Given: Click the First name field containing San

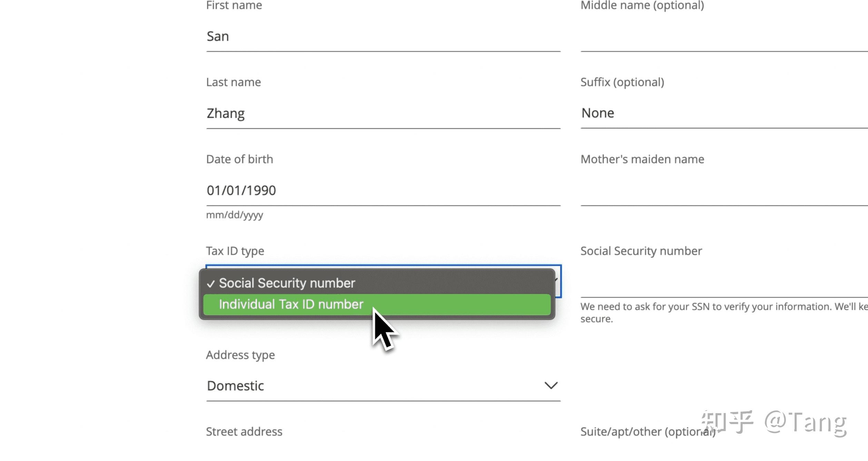Looking at the screenshot, I should click(383, 37).
